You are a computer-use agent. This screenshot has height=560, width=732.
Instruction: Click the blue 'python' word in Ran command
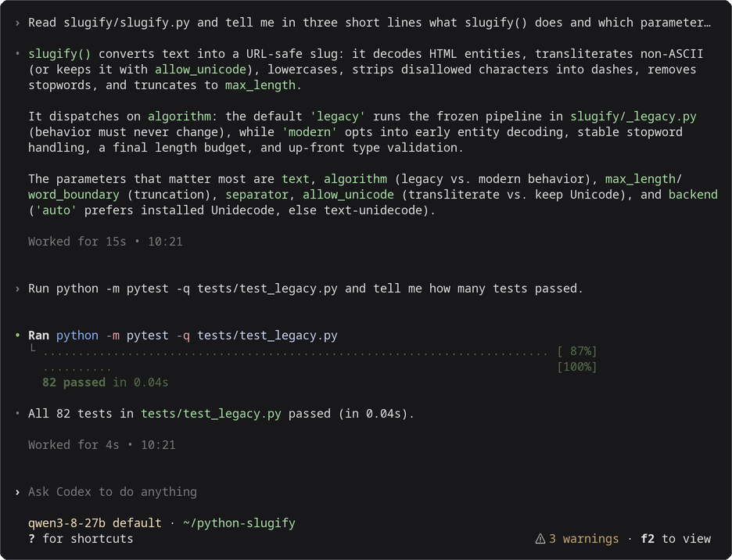coord(77,336)
